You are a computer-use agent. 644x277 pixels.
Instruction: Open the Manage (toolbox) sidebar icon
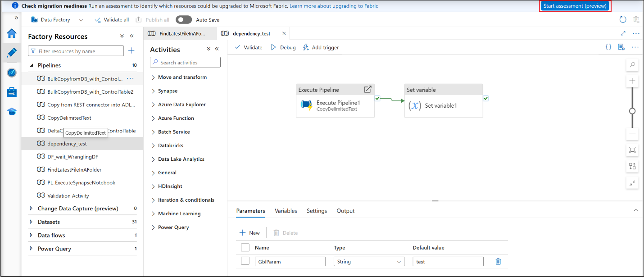point(12,92)
